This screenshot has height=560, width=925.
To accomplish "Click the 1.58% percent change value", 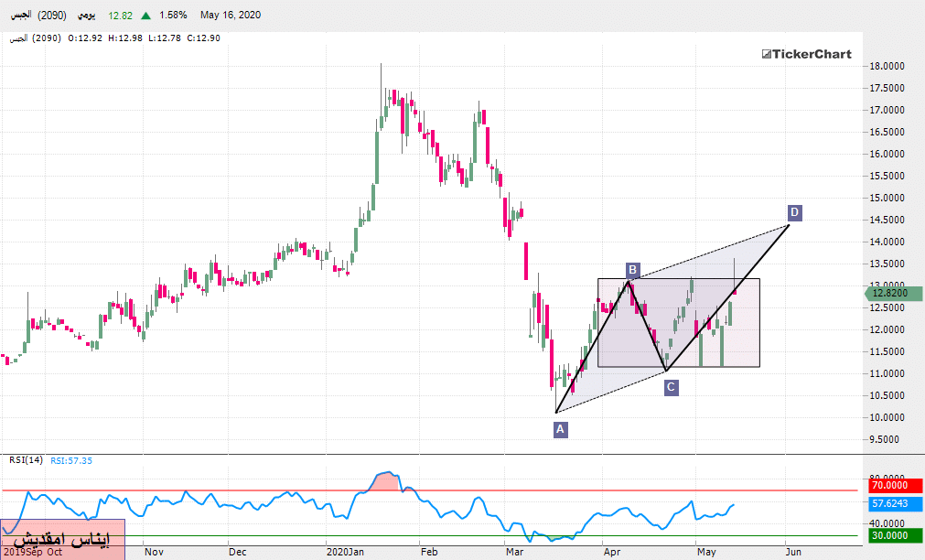I will (x=172, y=16).
